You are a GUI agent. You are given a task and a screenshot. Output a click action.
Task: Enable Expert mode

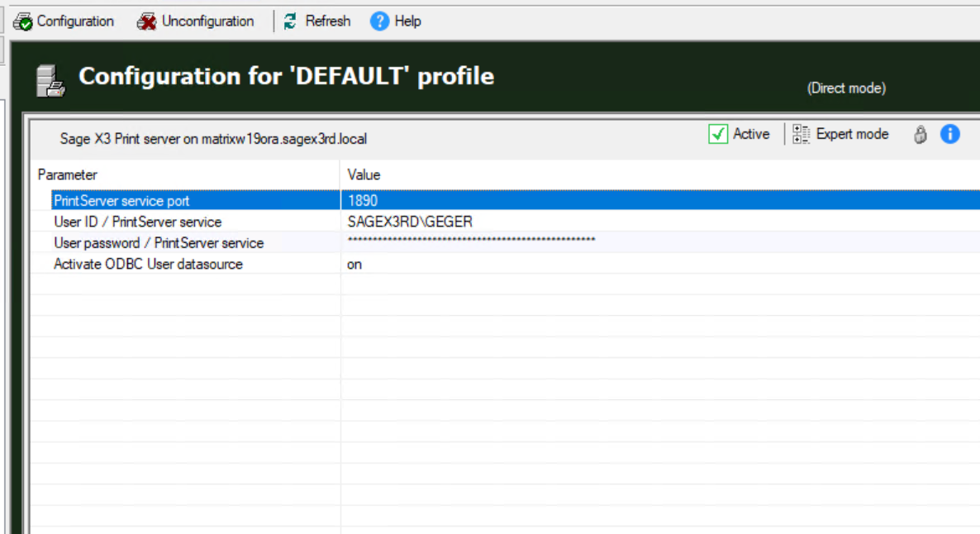(x=852, y=134)
